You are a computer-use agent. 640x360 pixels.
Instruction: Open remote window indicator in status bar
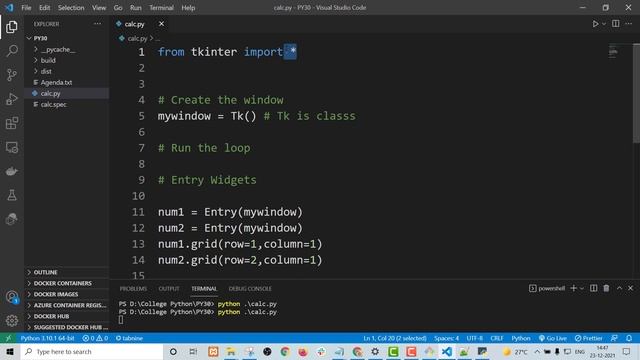[8, 338]
